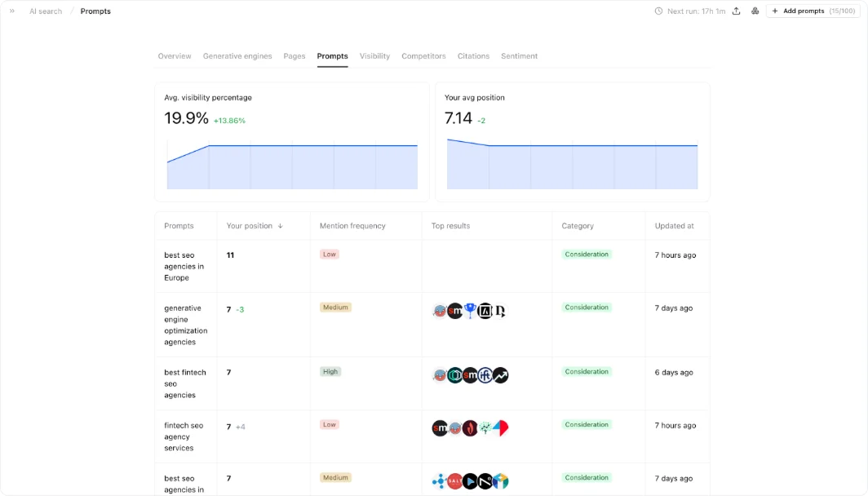Viewport: 868px width, 496px height.
Task: Click 'sm' logo in best fintech row
Action: [x=470, y=375]
